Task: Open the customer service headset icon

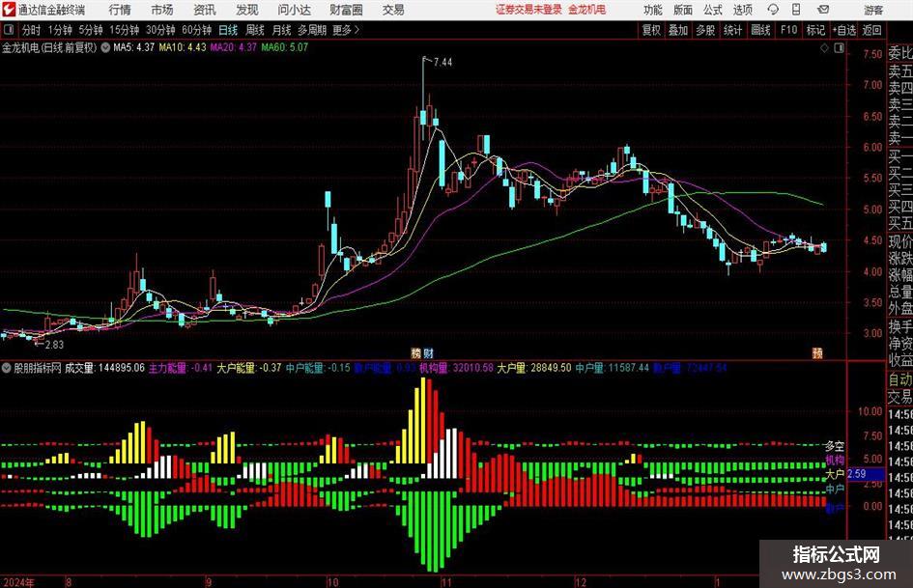Action: click(x=773, y=10)
